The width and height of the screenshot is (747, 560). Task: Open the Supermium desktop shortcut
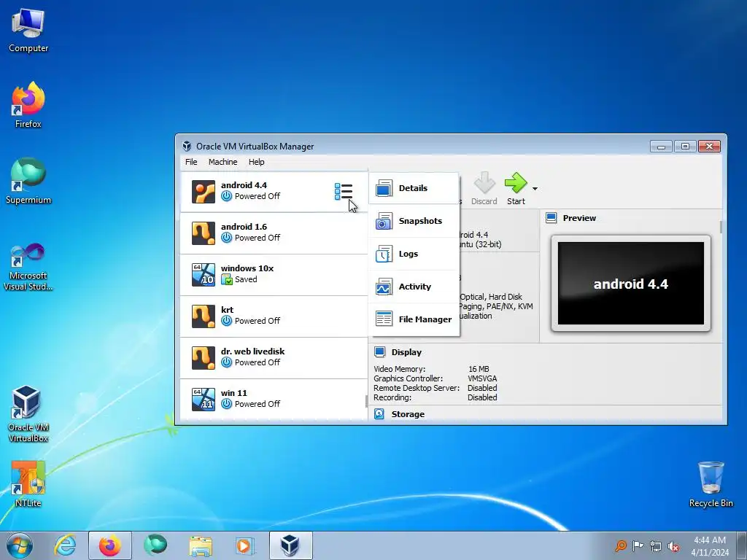[28, 181]
